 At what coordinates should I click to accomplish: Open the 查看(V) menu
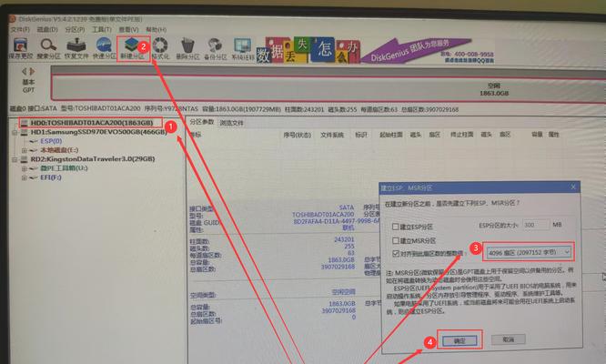[x=128, y=29]
